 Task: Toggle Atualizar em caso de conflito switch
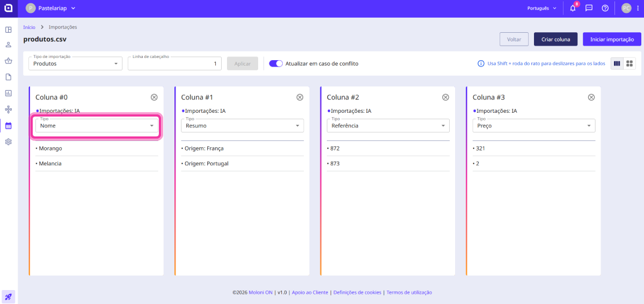(276, 63)
